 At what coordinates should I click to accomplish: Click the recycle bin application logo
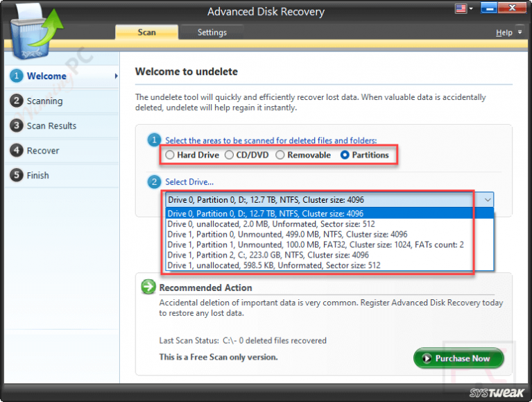(36, 31)
